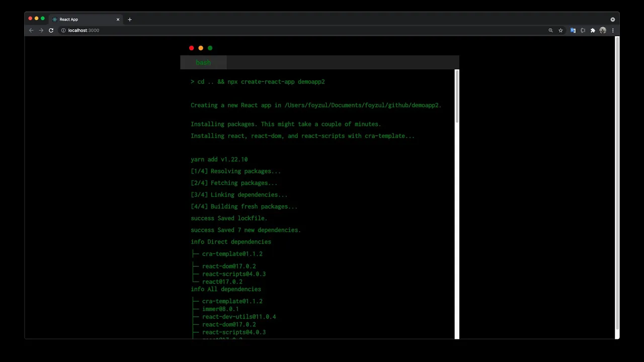Click 'immer@8.0.1' in the dependency list
This screenshot has height=362, width=644.
(x=220, y=309)
